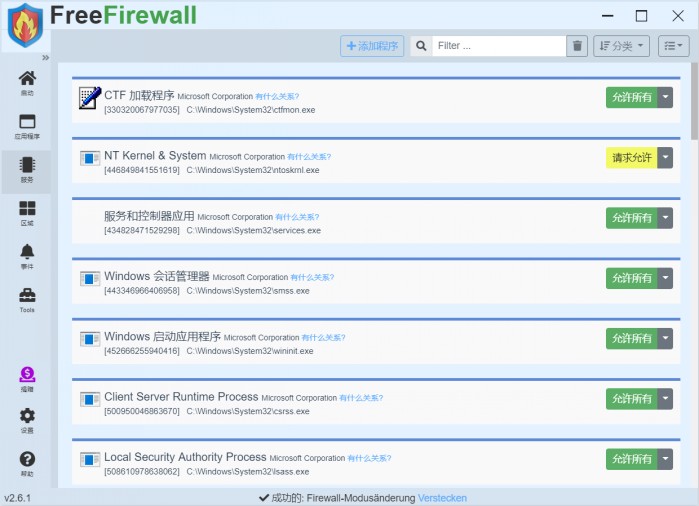This screenshot has height=506, width=699.
Task: Open the 分类 sort dropdown
Action: 621,46
